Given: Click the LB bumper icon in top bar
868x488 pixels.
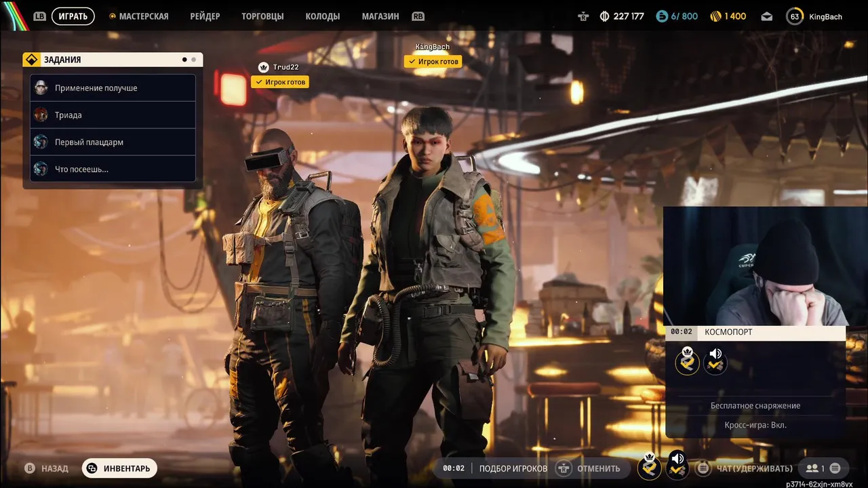Looking at the screenshot, I should (39, 16).
